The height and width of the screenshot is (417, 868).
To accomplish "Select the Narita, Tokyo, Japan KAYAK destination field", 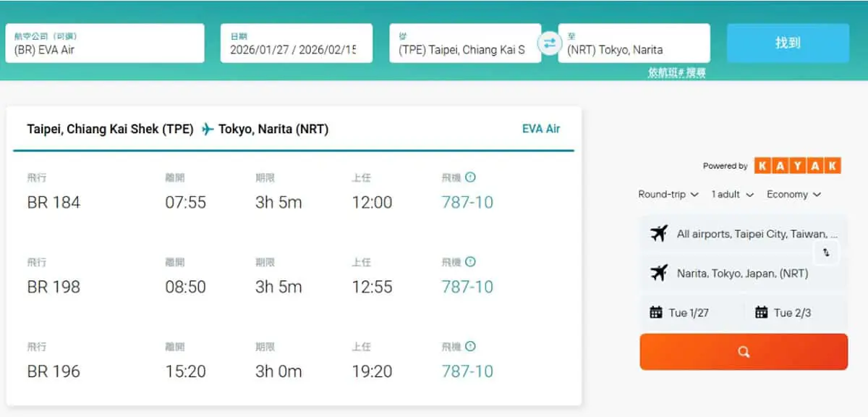I will [743, 274].
